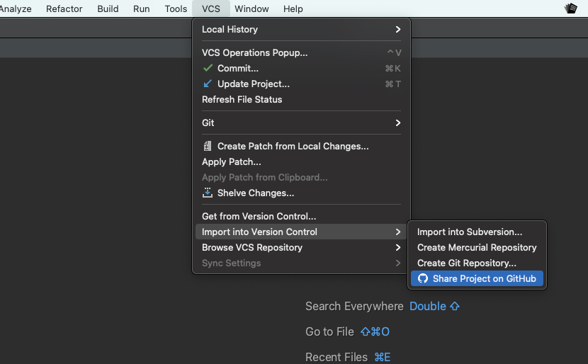This screenshot has width=588, height=364.
Task: Select Apply Patch from Clipboard...
Action: click(301, 177)
